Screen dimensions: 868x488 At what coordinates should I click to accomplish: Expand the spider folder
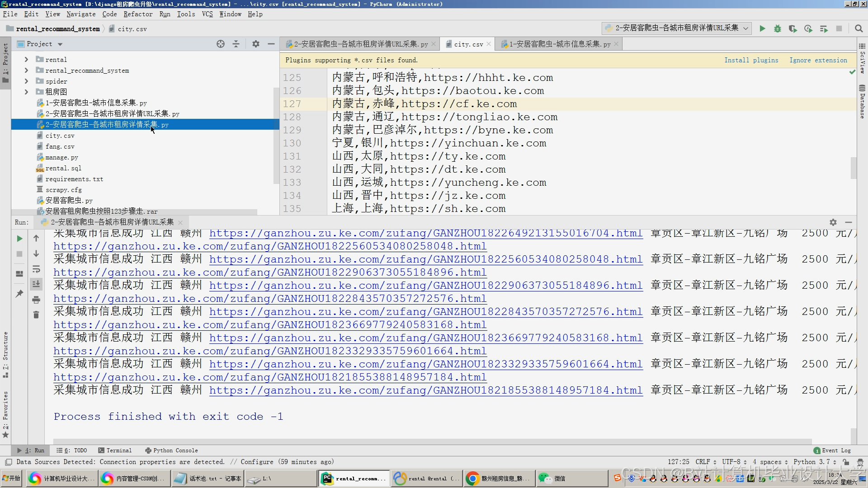point(27,81)
